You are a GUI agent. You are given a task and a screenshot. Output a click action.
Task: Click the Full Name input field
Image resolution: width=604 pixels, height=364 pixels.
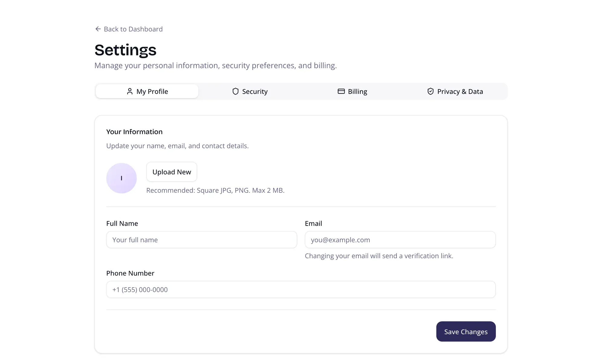[201, 240]
